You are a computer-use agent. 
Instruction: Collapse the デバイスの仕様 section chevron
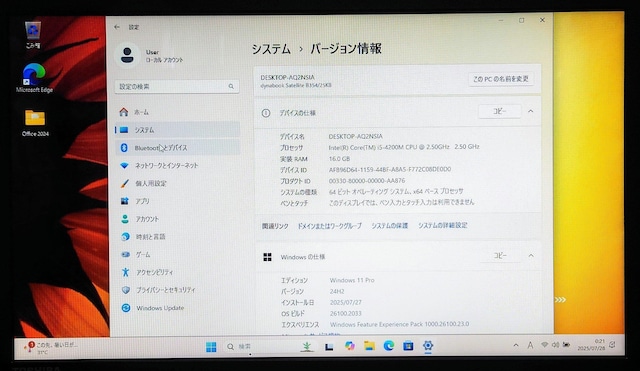[531, 111]
